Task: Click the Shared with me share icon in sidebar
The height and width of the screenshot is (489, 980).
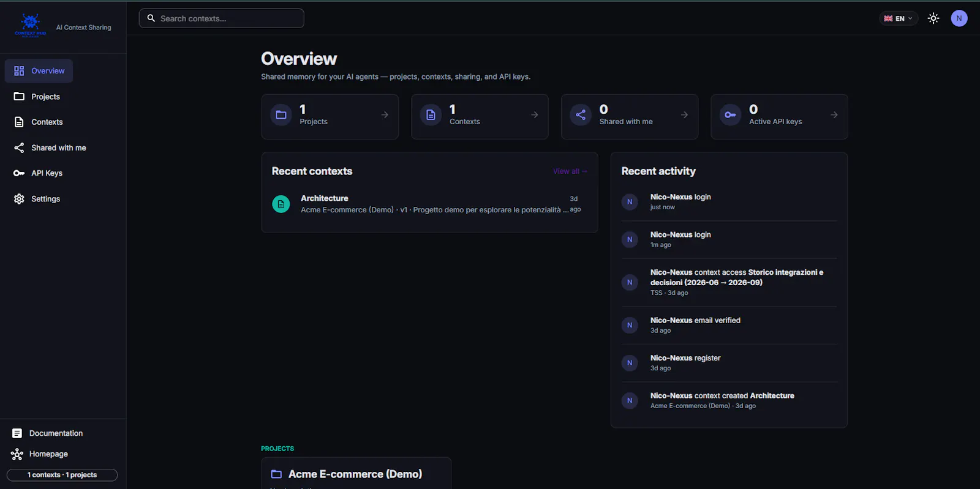Action: [x=19, y=148]
